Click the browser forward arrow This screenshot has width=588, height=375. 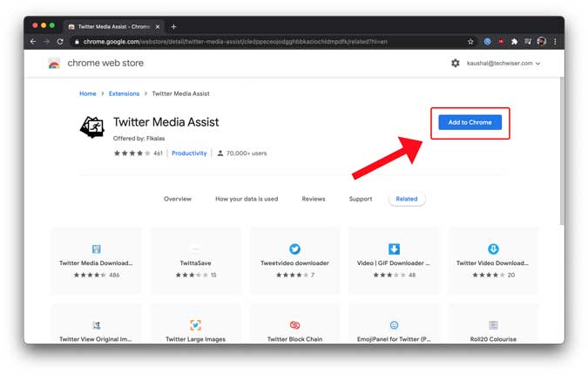click(x=46, y=42)
